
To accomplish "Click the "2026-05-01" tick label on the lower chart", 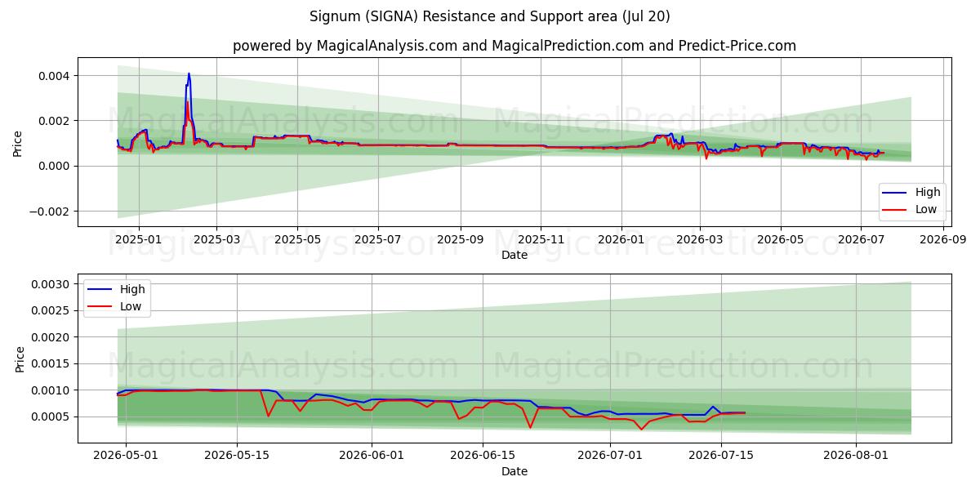I will point(126,456).
